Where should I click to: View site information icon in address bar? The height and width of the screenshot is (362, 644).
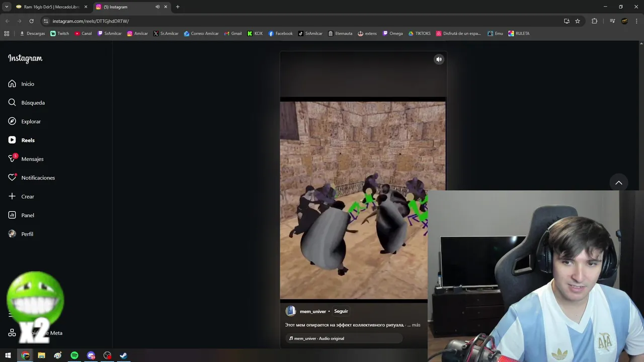pyautogui.click(x=46, y=21)
